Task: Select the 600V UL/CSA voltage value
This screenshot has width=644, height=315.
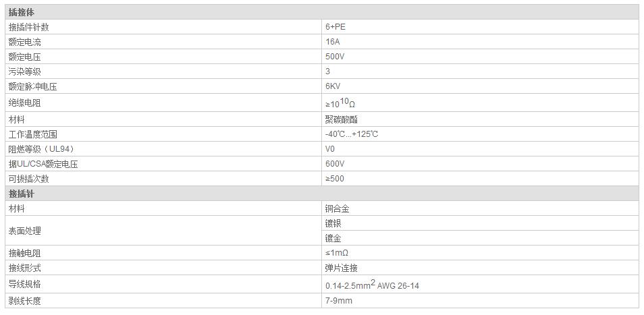Action: 335,164
